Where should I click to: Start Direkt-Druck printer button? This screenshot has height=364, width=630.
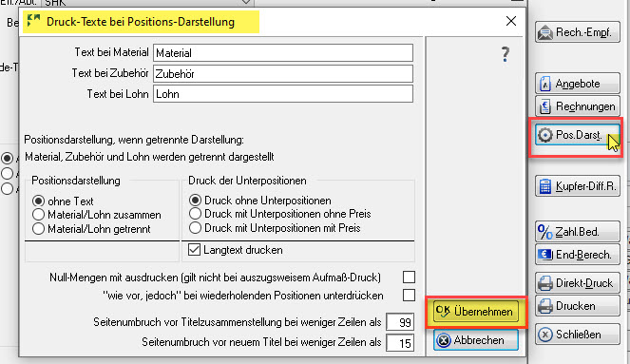tap(578, 283)
